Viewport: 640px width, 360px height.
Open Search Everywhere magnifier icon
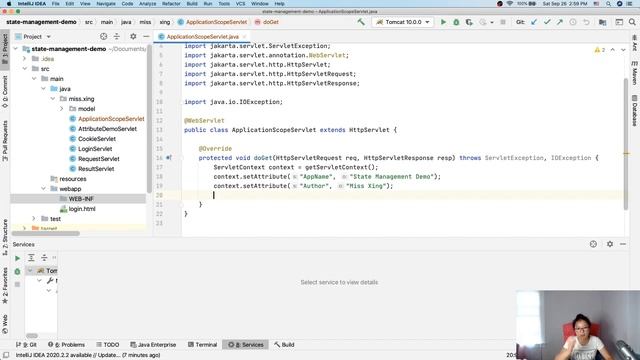pyautogui.click(x=632, y=22)
